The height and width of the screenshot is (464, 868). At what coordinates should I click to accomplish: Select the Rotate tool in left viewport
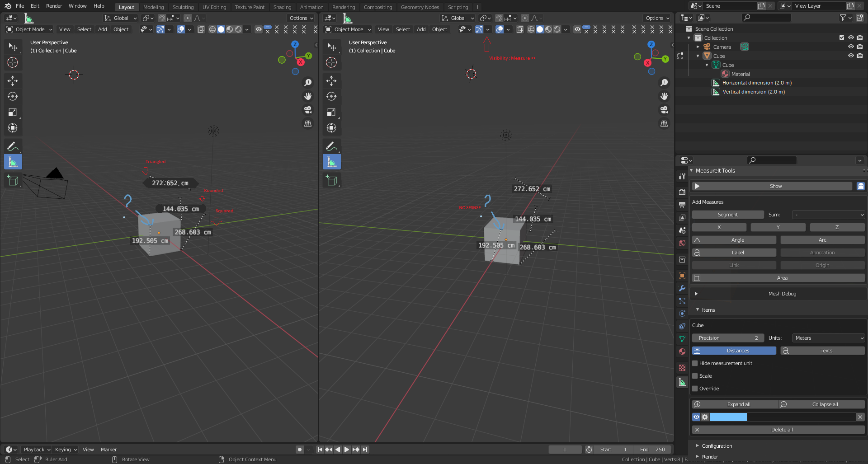point(13,96)
